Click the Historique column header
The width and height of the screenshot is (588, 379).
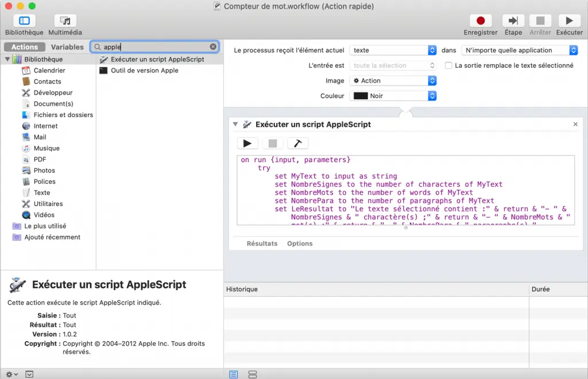377,289
